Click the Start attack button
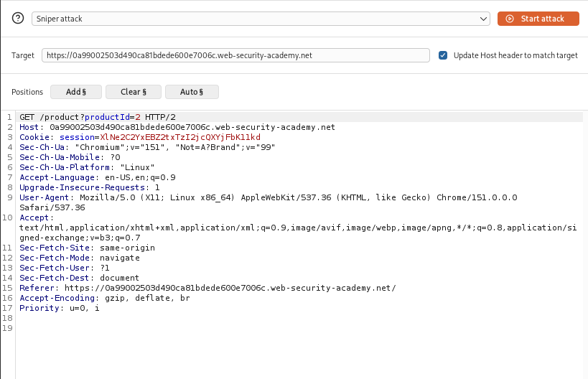 (x=538, y=19)
